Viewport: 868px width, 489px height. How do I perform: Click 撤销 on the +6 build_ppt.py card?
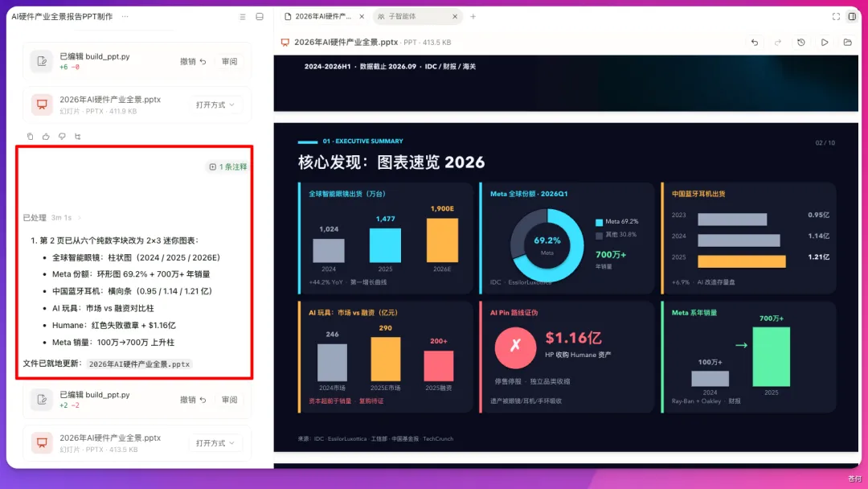click(x=193, y=61)
